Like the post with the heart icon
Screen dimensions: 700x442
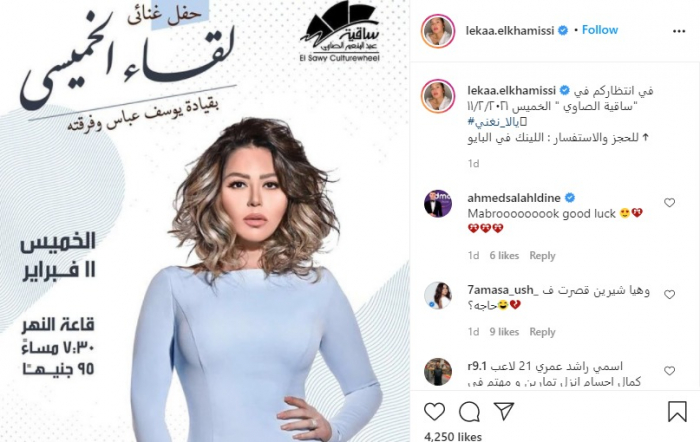pyautogui.click(x=434, y=412)
